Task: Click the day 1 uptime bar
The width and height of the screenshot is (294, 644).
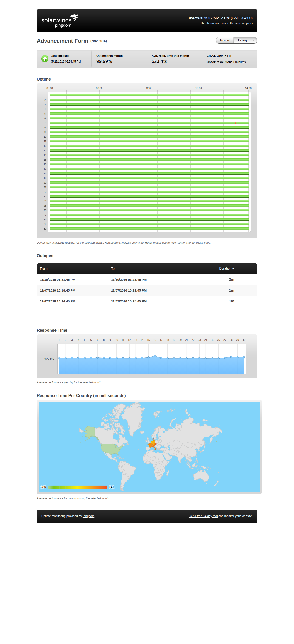Action: point(149,95)
